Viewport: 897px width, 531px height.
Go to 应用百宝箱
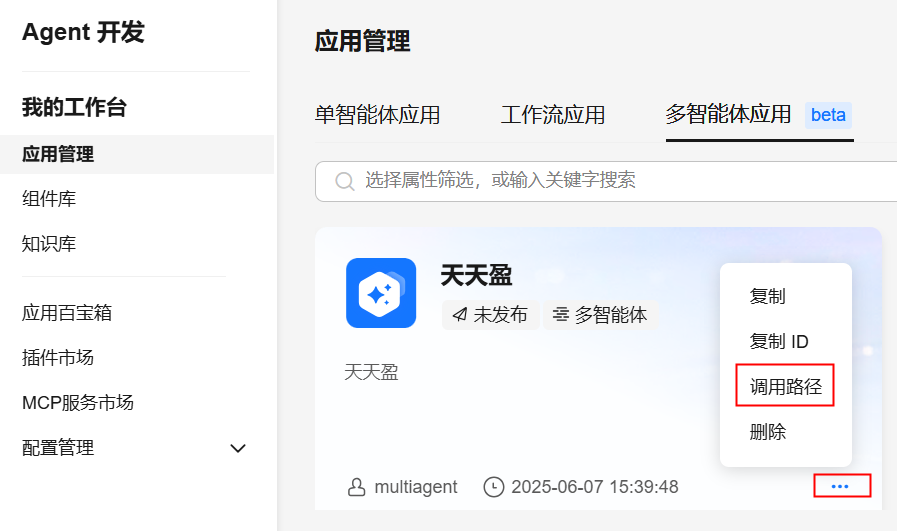pos(67,313)
